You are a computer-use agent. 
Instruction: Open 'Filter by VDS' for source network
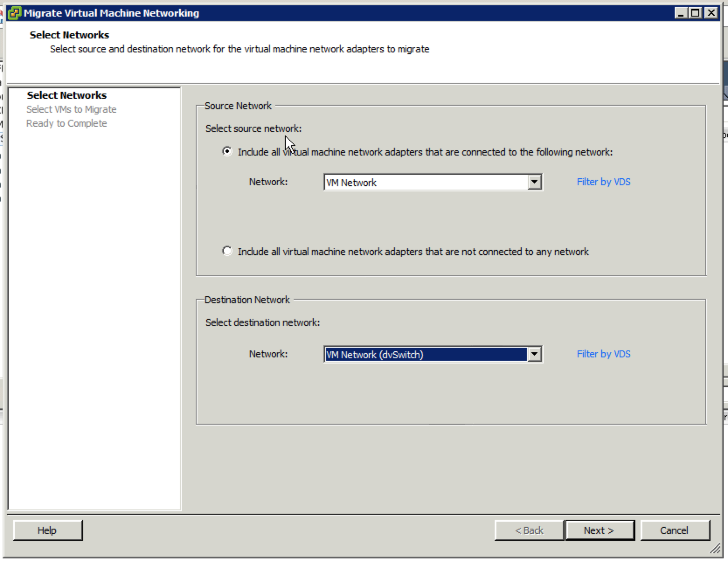(603, 182)
